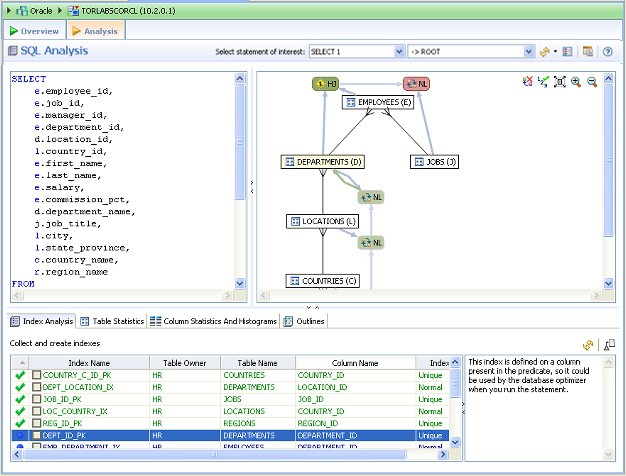Switch to the Overview tab
The image size is (626, 476).
[35, 31]
